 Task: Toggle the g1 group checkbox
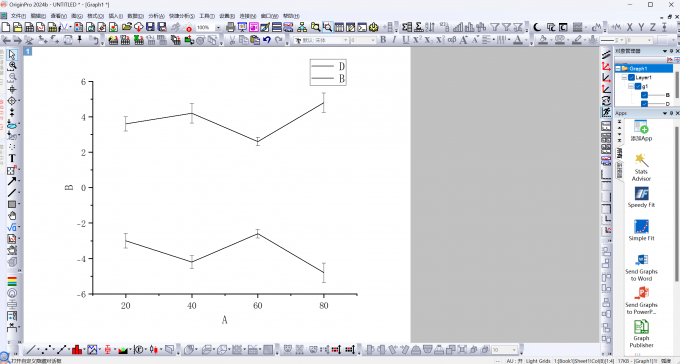click(x=638, y=86)
